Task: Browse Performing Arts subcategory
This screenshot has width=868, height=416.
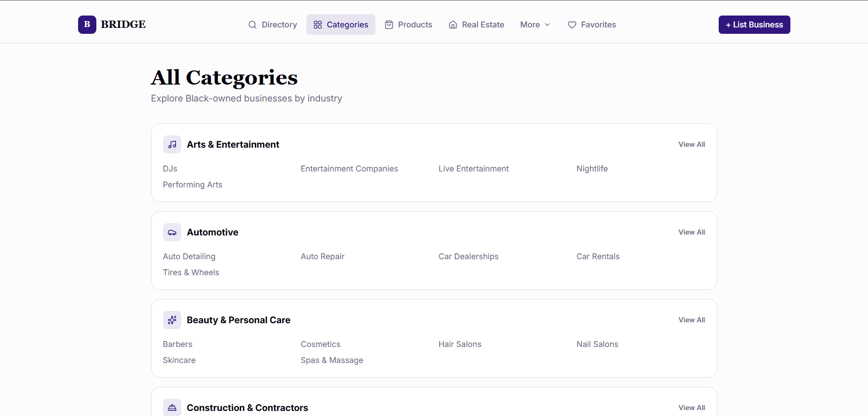Action: pos(193,185)
